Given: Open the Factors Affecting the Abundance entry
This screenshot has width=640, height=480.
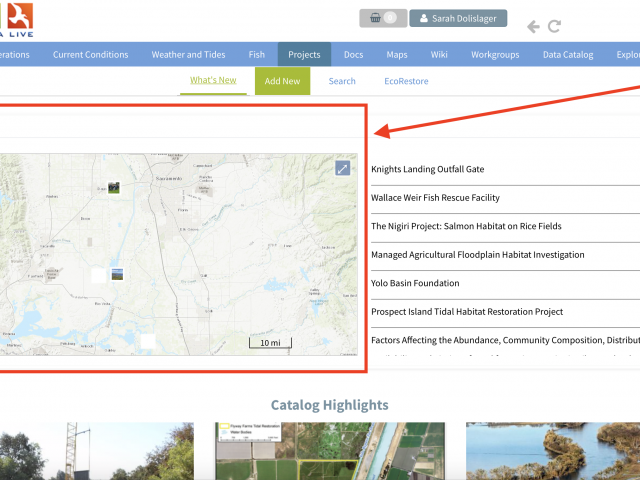Looking at the screenshot, I should point(505,340).
